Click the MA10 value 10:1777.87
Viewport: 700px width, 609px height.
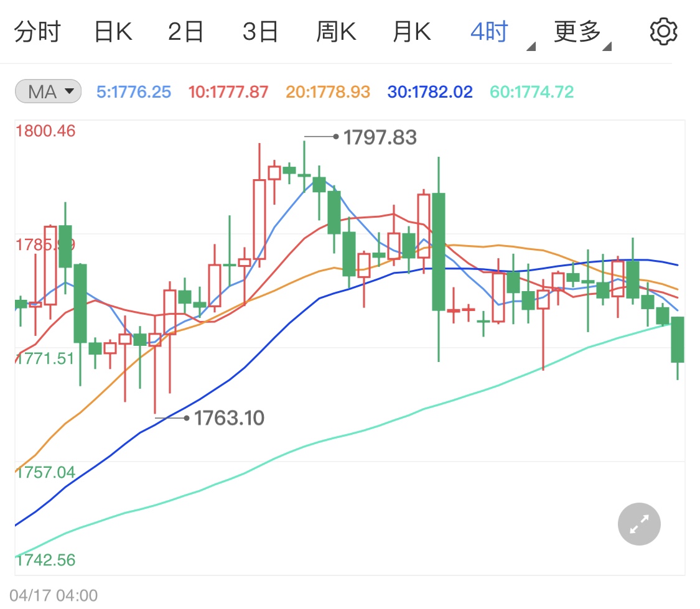click(228, 92)
